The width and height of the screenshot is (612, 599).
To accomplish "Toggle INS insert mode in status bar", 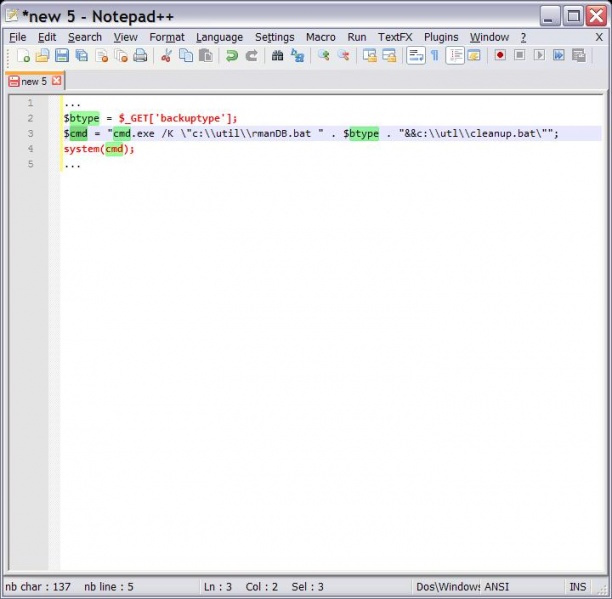I will [x=578, y=587].
